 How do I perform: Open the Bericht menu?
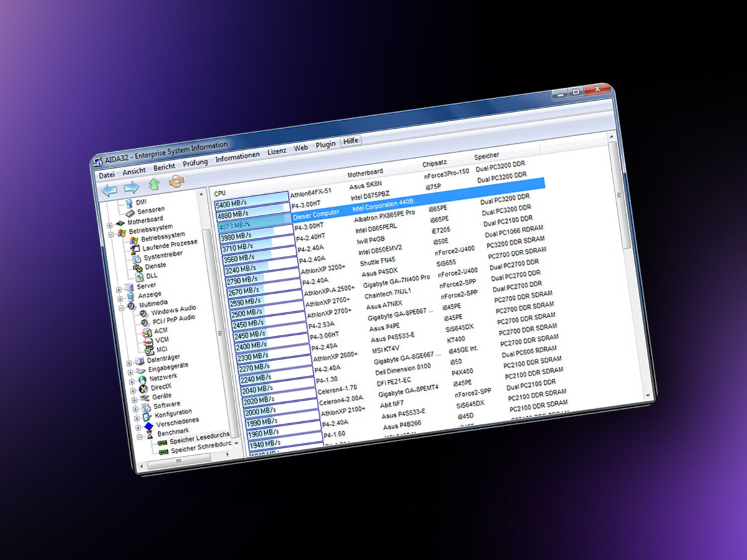pos(164,167)
